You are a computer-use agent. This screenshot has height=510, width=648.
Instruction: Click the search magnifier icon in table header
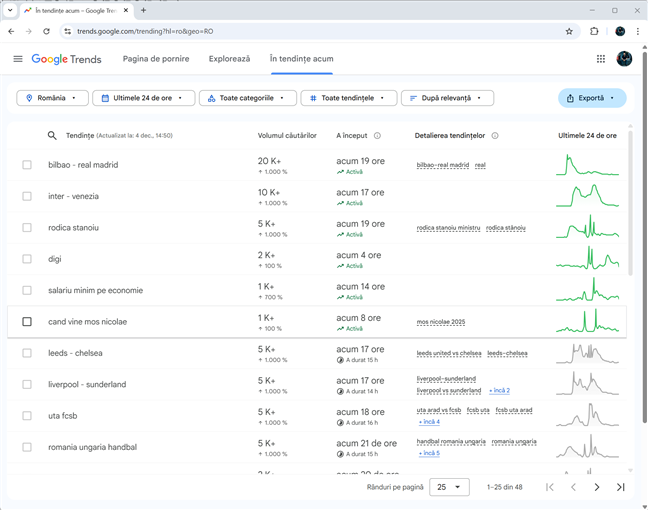(52, 135)
